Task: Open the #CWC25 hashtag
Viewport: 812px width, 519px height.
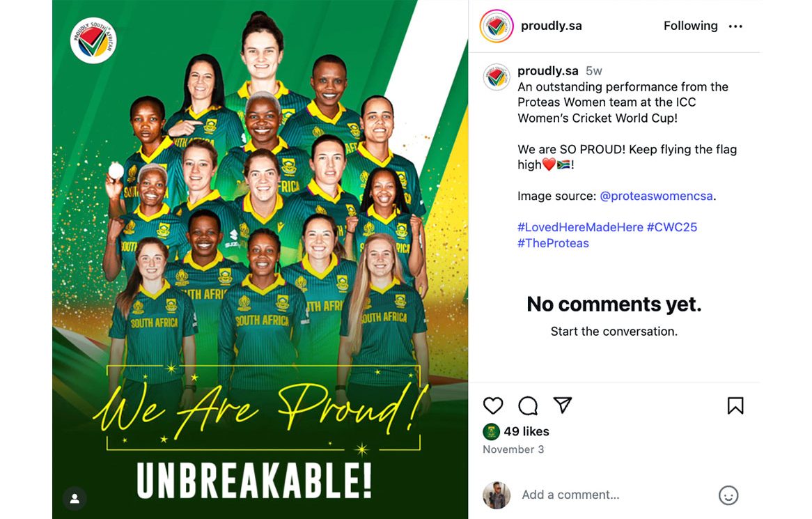Action: point(671,227)
